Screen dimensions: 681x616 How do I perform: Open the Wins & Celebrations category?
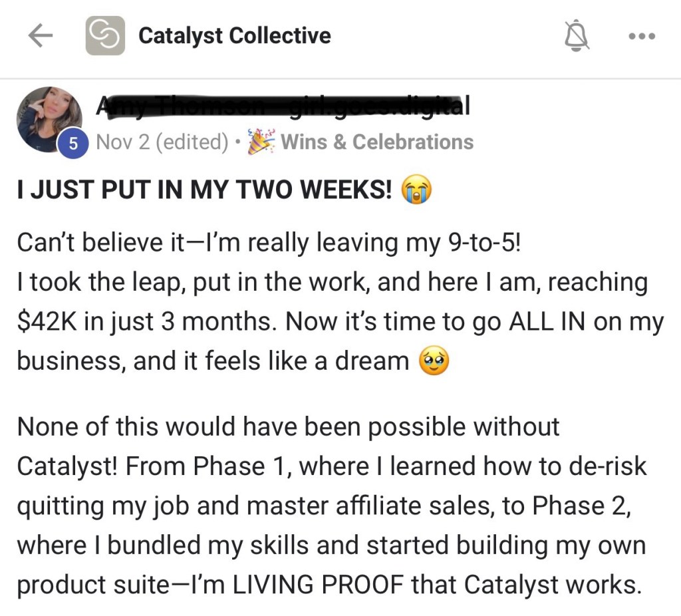pyautogui.click(x=377, y=142)
